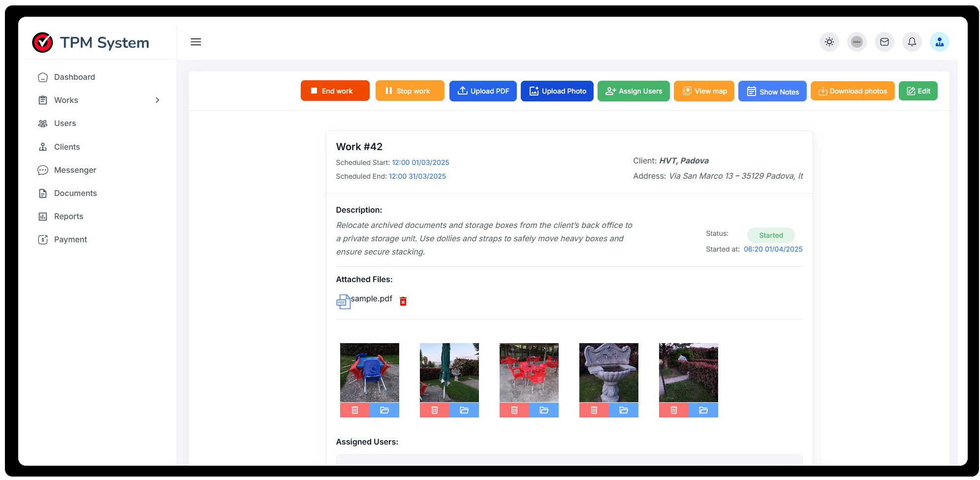Open the user profile avatar
980x480 pixels.
[x=940, y=42]
